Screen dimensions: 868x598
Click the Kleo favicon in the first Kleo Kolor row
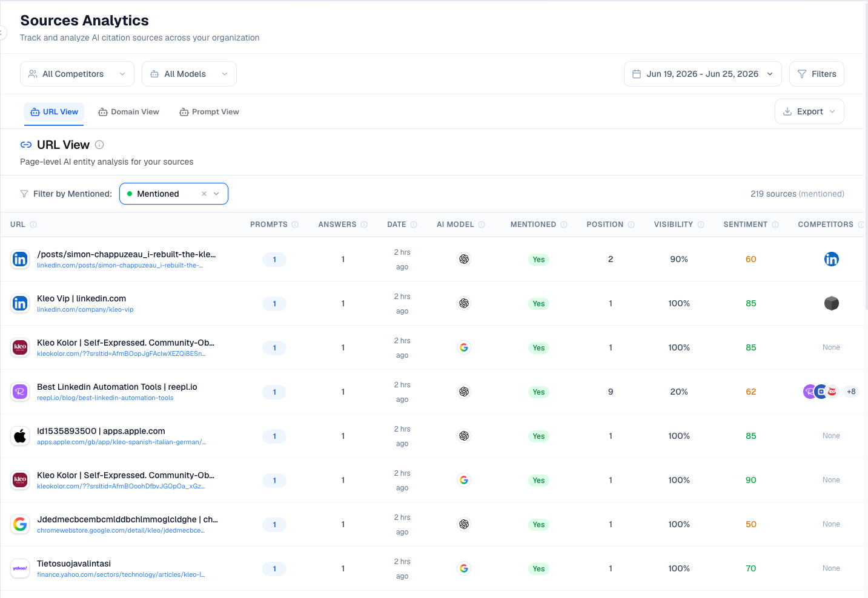coord(20,347)
